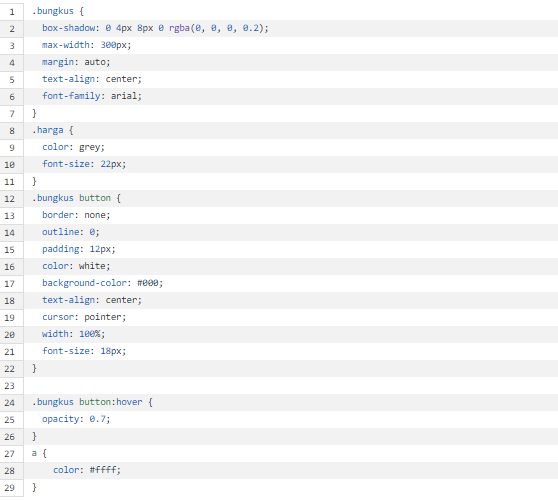Click the opacity 0.7 value
Viewport: 558px width, 501px height.
(98, 419)
